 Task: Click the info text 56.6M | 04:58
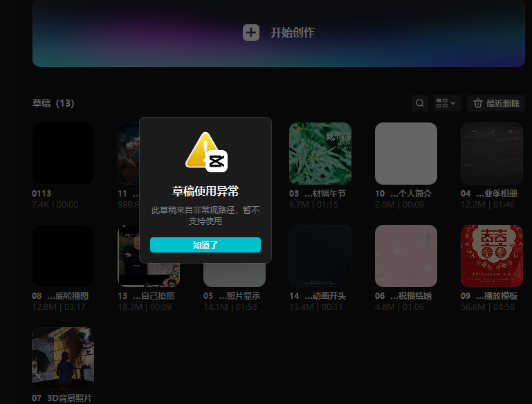click(488, 307)
